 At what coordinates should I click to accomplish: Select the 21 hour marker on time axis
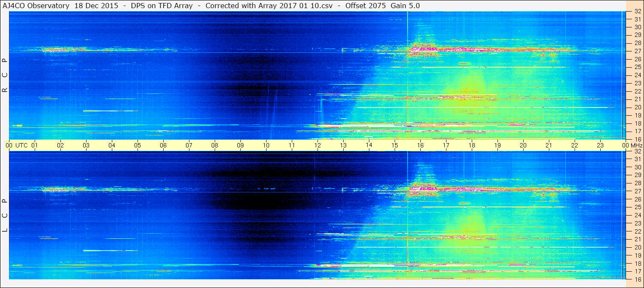pos(549,146)
